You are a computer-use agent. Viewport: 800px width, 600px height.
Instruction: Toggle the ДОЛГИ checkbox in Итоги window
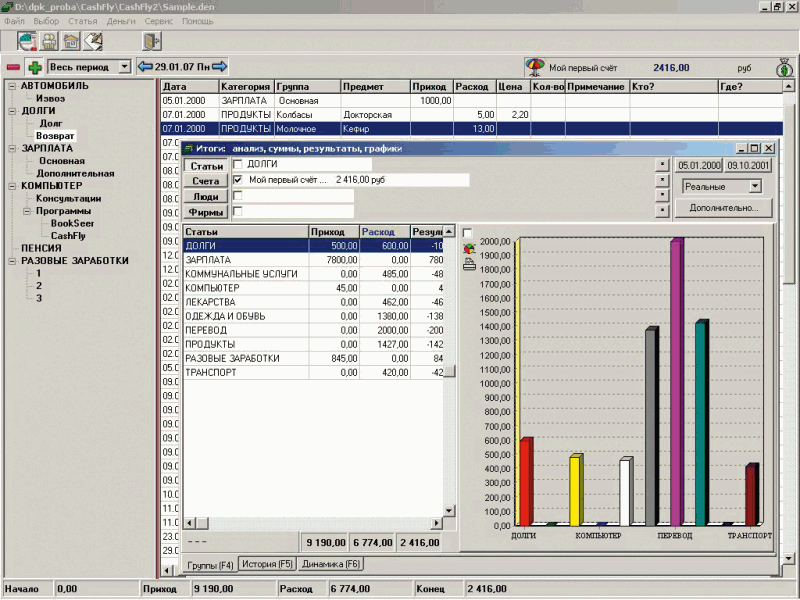click(237, 164)
